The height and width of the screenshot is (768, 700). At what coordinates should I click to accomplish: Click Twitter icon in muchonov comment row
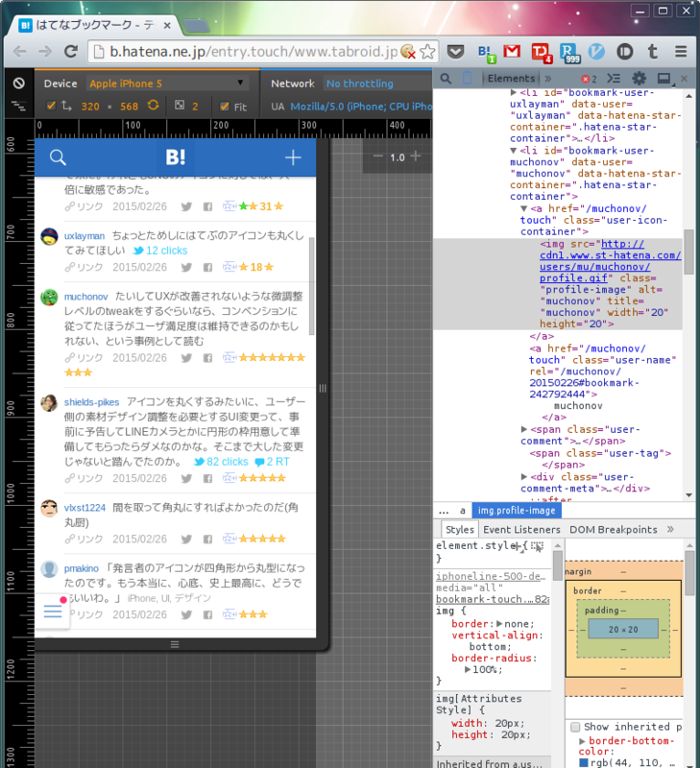[186, 358]
